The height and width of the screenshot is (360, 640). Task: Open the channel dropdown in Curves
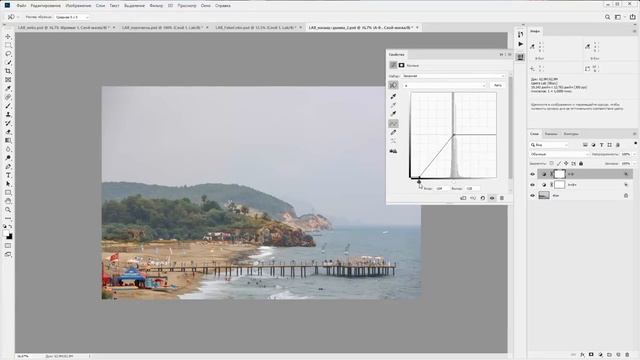pos(444,85)
